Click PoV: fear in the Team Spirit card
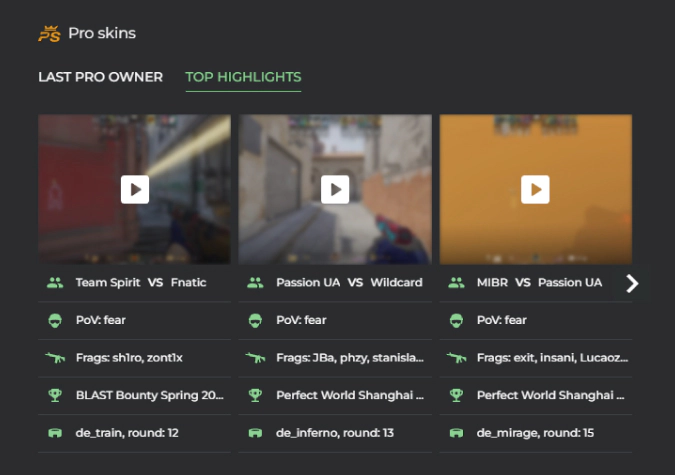The height and width of the screenshot is (475, 675). point(101,320)
